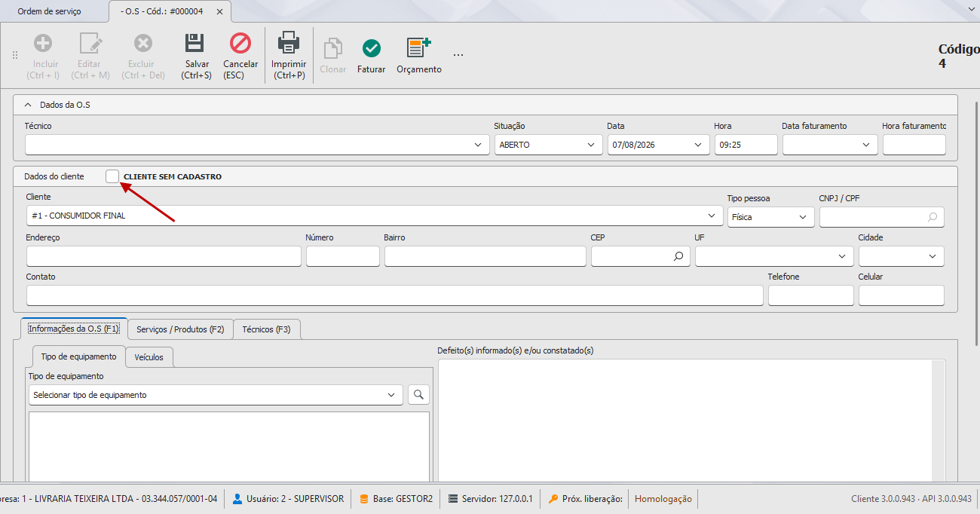Click the Cancelar red prohibition icon

(240, 43)
